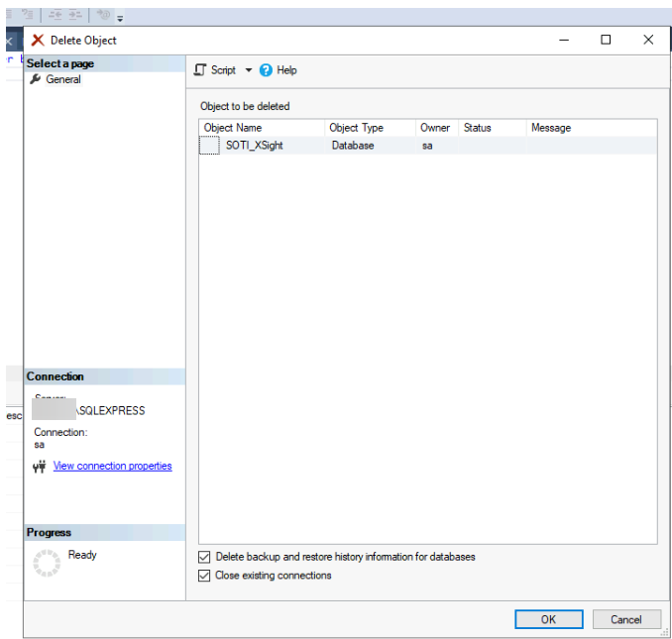Click the Ready progress spinner icon
The width and height of the screenshot is (672, 639).
47,563
